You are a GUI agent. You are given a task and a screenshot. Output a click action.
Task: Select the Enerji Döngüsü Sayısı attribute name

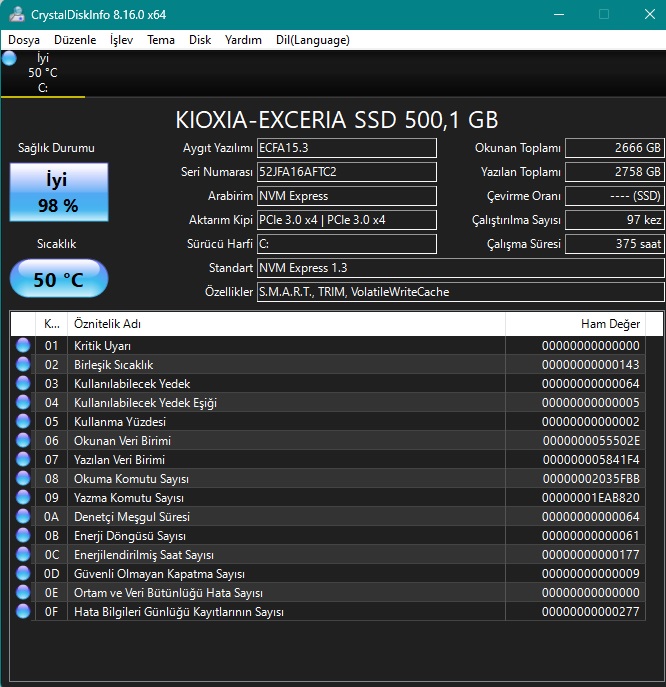coord(130,535)
